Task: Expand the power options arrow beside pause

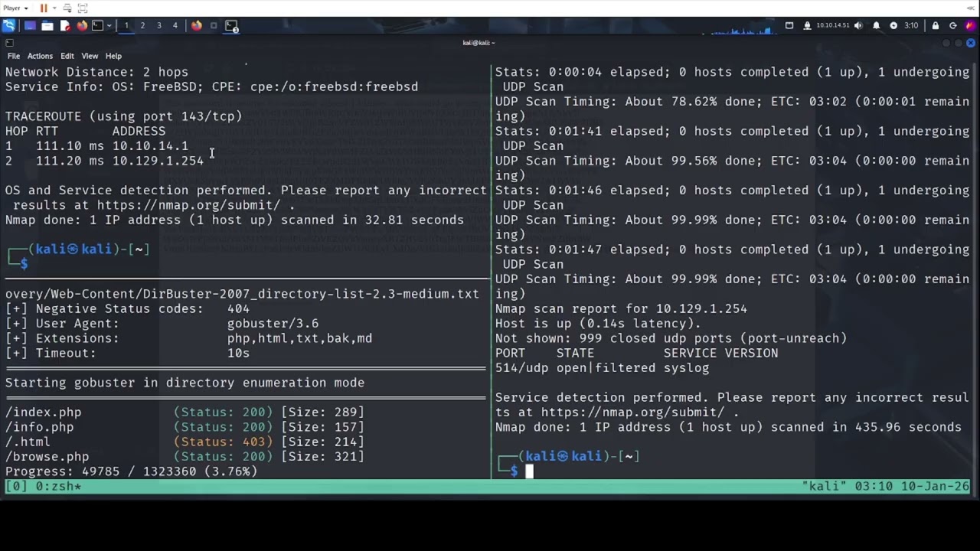Action: click(53, 8)
